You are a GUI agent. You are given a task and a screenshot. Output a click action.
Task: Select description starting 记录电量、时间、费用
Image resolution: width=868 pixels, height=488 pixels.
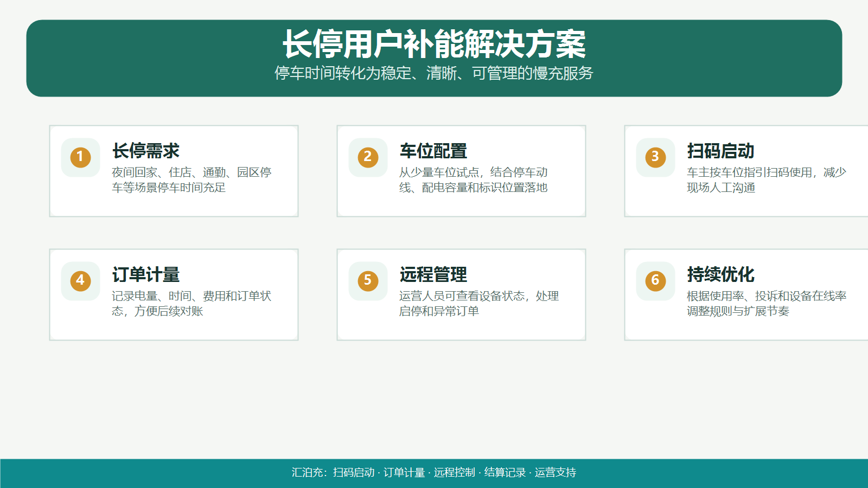point(192,304)
